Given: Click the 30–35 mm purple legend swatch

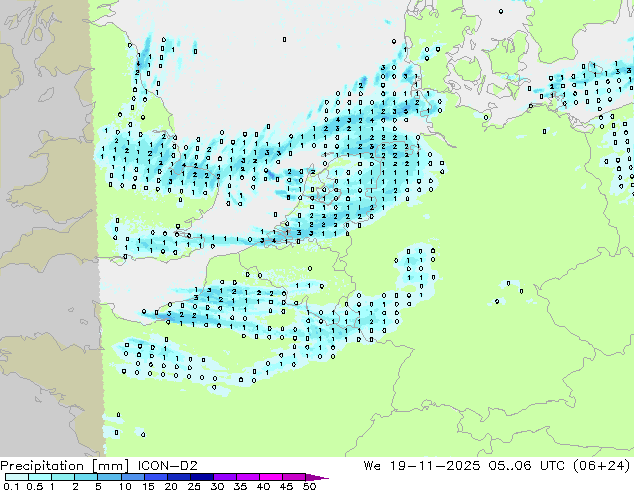Looking at the screenshot, I should click(x=225, y=477).
